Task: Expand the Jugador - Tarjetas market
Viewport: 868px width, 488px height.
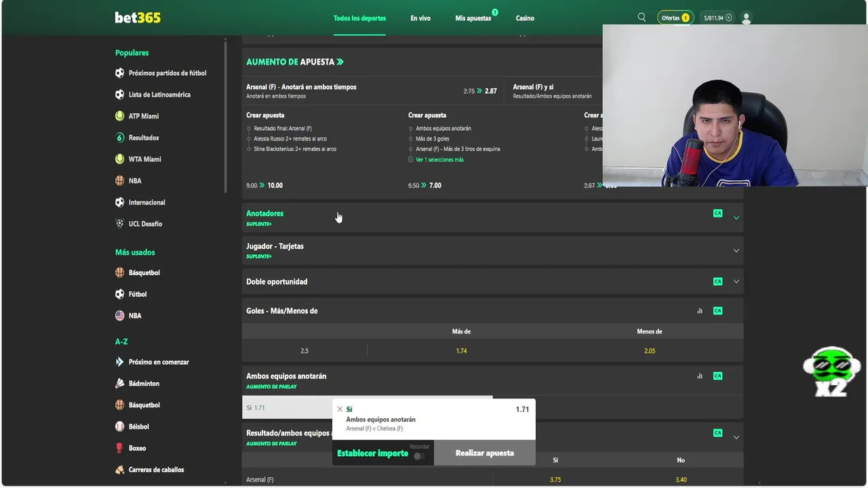Action: click(x=736, y=251)
